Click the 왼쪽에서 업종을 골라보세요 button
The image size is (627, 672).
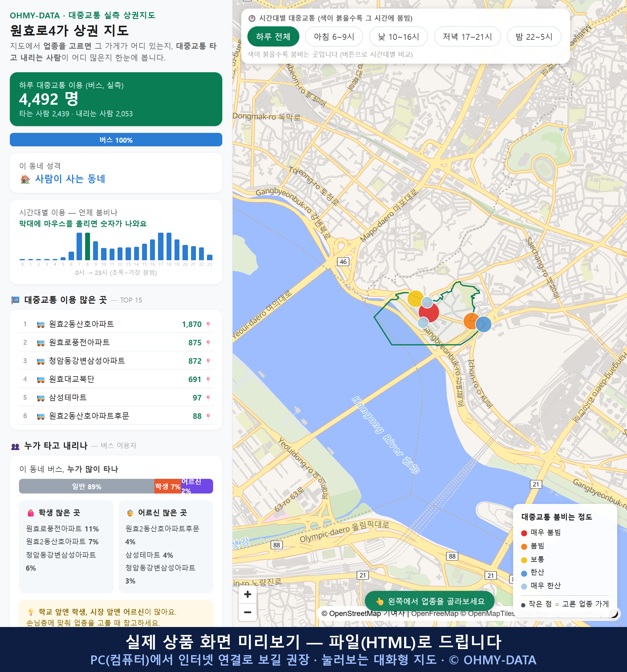pos(430,601)
